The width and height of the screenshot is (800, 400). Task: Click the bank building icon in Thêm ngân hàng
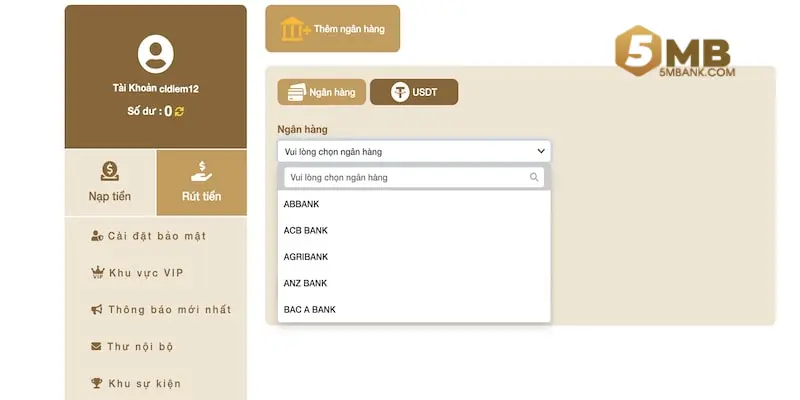295,29
